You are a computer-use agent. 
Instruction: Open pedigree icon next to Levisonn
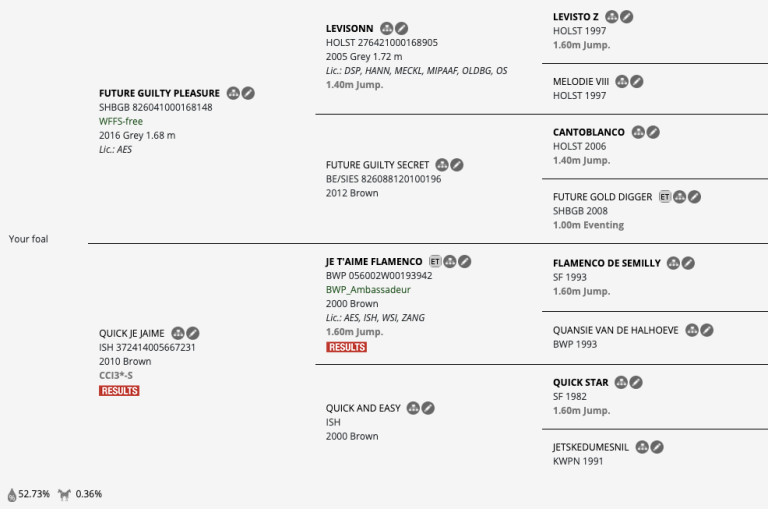[386, 29]
